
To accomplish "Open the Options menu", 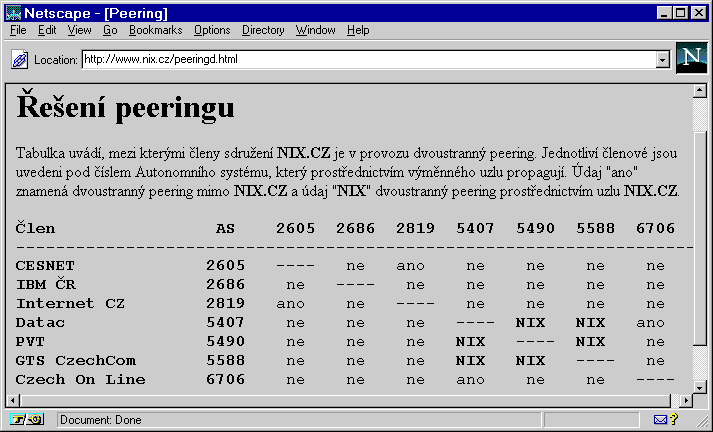I will click(x=212, y=30).
